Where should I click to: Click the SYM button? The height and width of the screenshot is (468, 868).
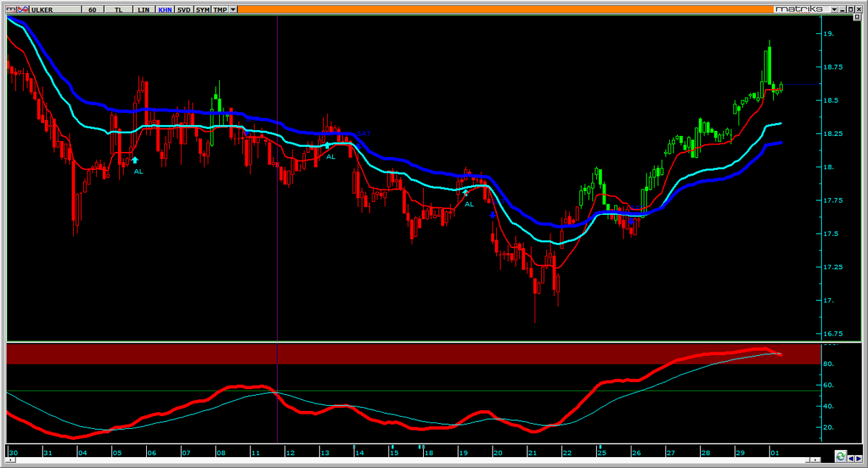tap(203, 9)
